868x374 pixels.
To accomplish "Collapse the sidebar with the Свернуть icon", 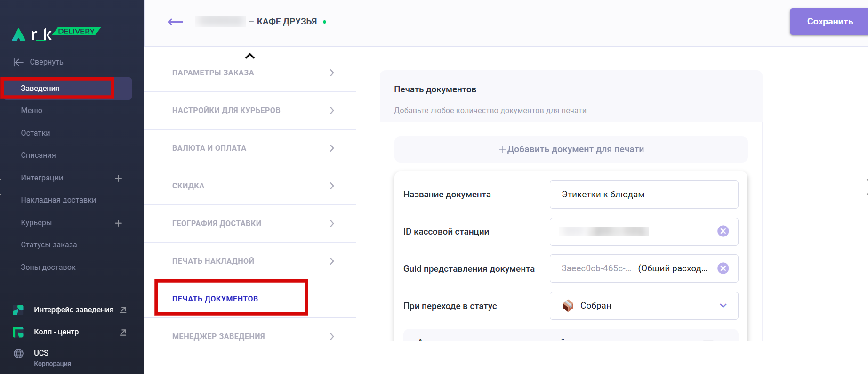I will (18, 62).
